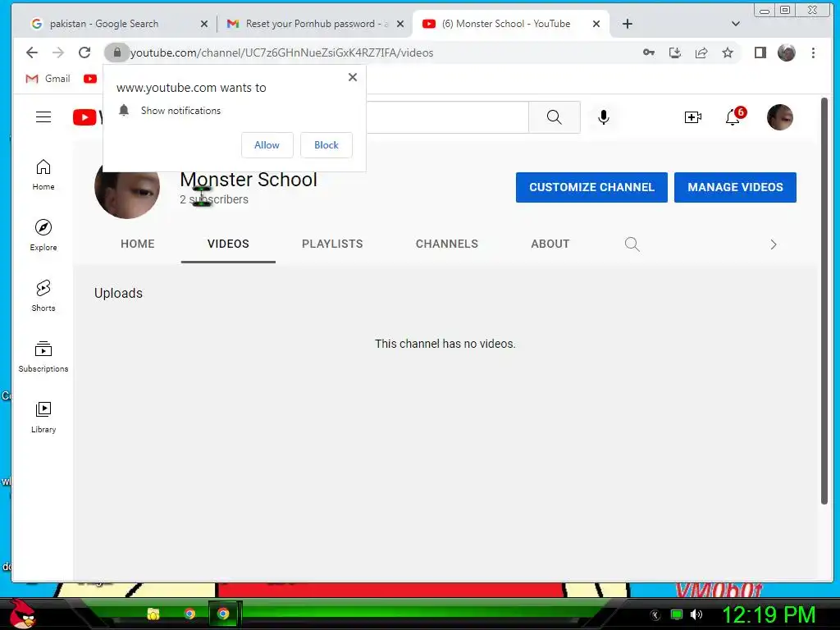Bookmark this tab with star icon
This screenshot has width=840, height=630.
[728, 52]
